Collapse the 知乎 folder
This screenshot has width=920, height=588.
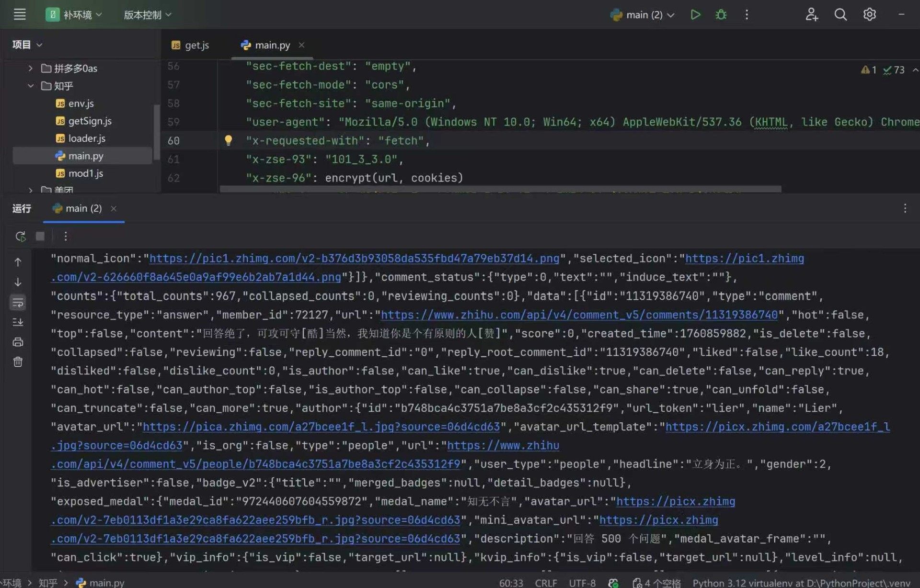[31, 86]
